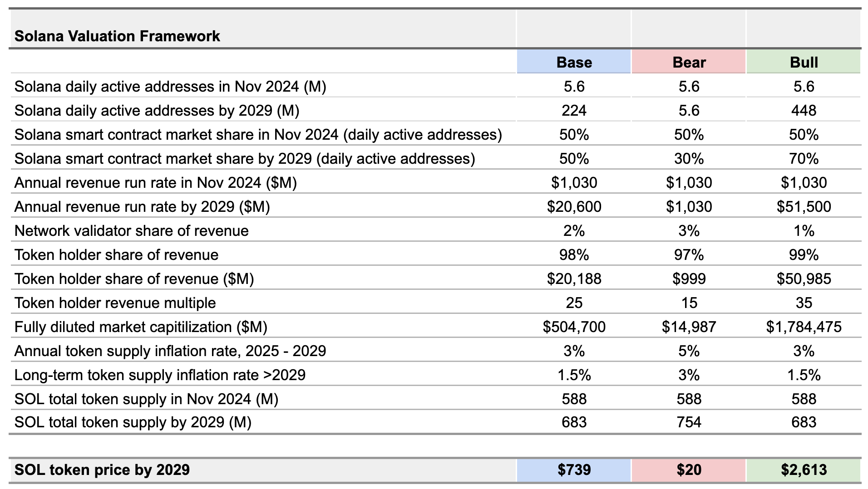
Task: Select 'SOL total token supply in Nov 2024 (M)' label
Action: tap(146, 399)
